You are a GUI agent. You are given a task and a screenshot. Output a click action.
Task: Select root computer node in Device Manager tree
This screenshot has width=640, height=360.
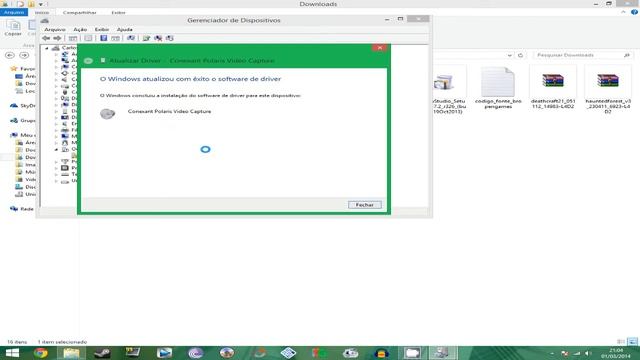tap(64, 48)
